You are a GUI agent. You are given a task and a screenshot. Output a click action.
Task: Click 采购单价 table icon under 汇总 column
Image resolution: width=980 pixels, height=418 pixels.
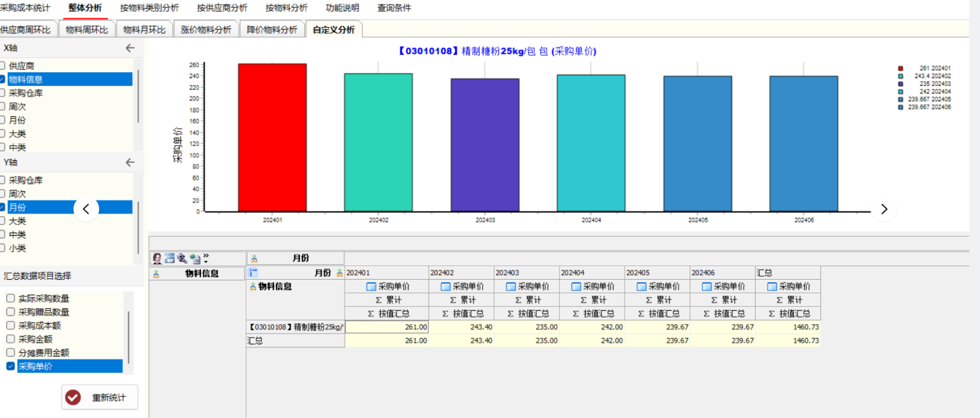772,287
